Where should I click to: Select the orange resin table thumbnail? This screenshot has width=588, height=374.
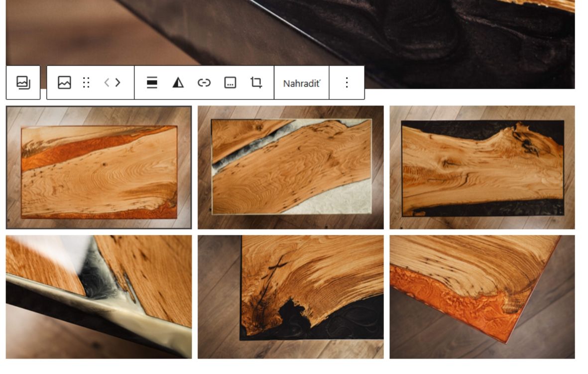[99, 168]
